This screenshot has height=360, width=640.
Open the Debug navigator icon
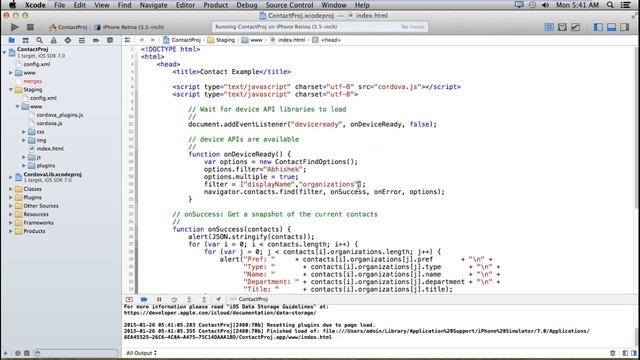pyautogui.click(x=82, y=40)
